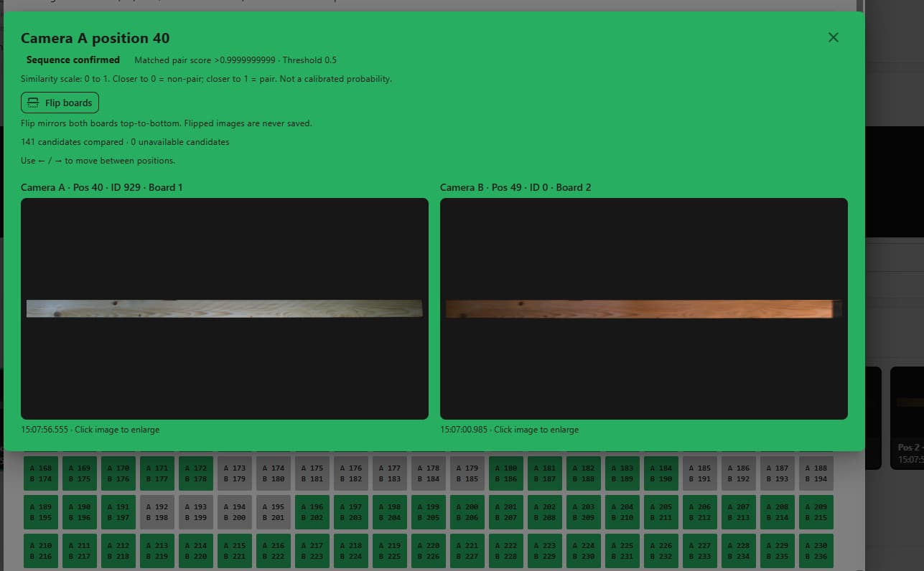Open pair cell A 189 / B 195
Viewport: 924px width, 571px height.
tap(42, 512)
